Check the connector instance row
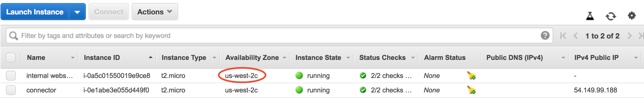This screenshot has height=110, width=644. coord(11,90)
